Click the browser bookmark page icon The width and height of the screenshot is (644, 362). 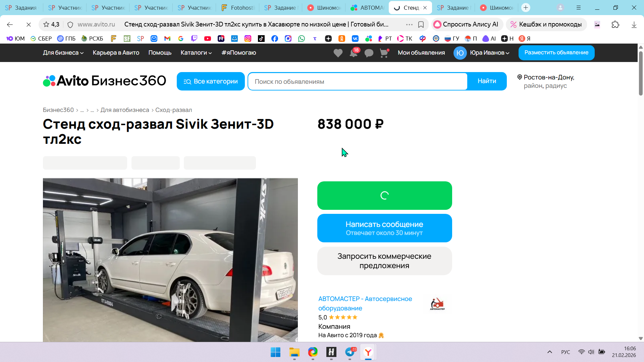[x=421, y=24]
